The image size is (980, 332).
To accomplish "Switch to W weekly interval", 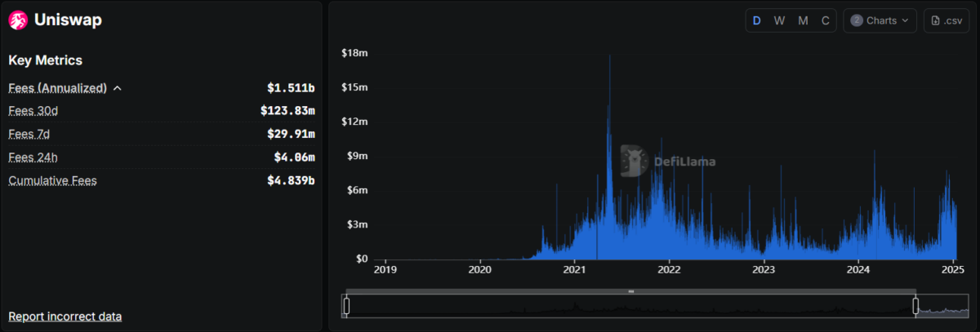I will [779, 20].
